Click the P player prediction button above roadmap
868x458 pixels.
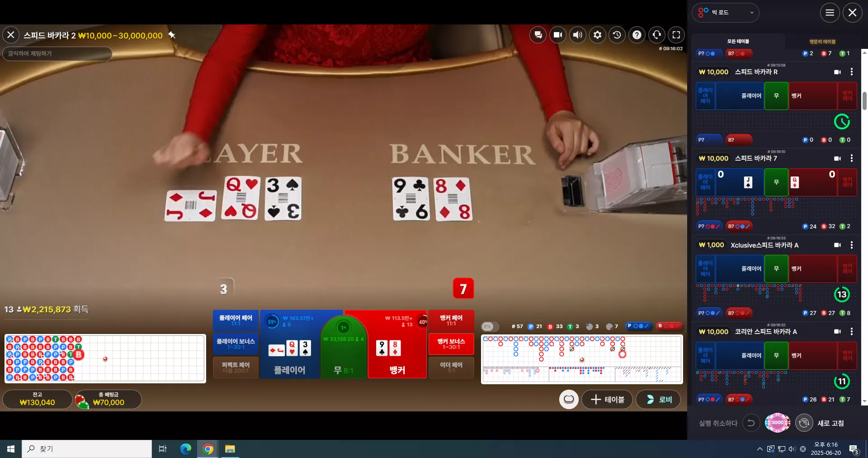pos(638,326)
